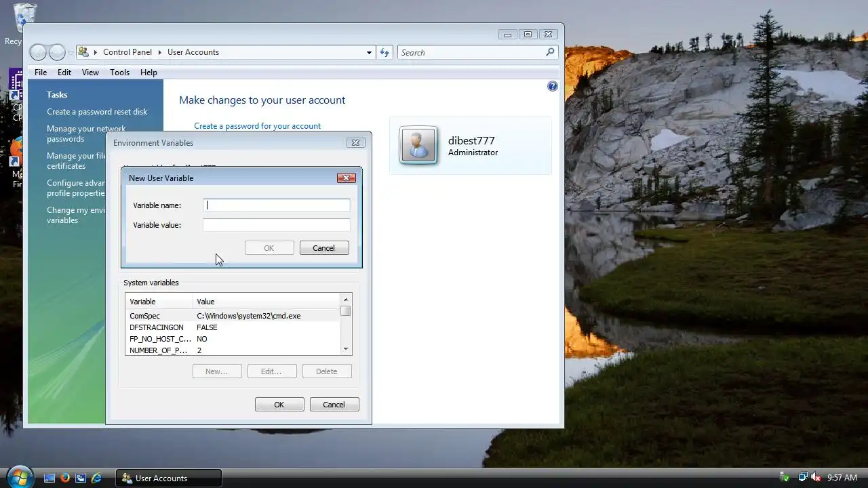The image size is (868, 488).
Task: Launch Internet Explorer from Quick Launch
Action: (96, 478)
